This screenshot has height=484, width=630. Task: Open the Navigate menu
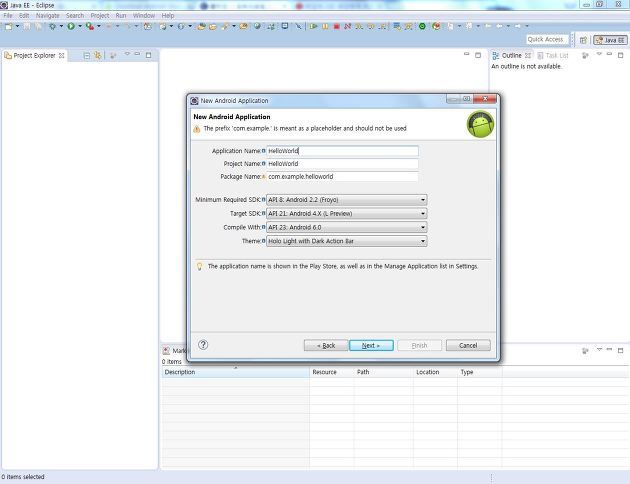click(47, 16)
